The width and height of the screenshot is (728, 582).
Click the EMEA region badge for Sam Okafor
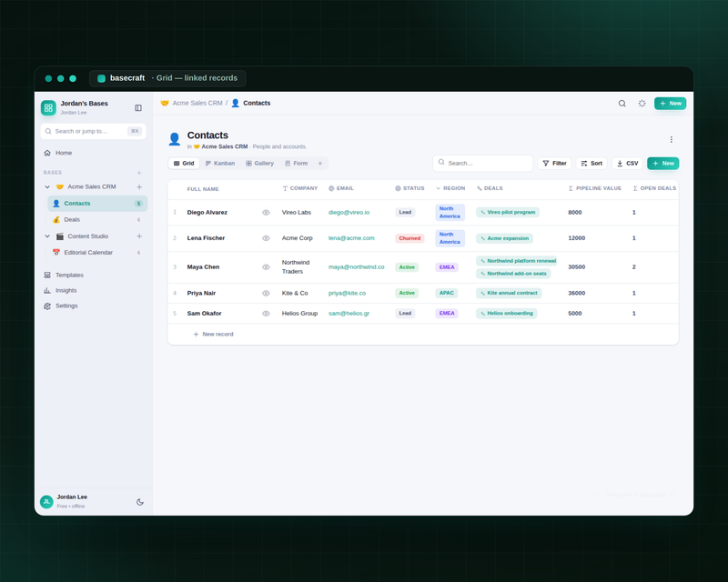[447, 314]
